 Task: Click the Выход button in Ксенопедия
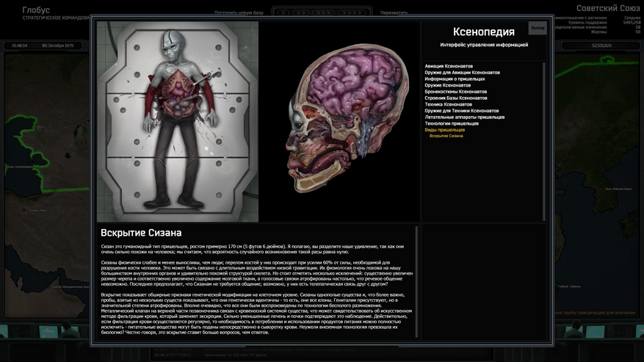538,28
